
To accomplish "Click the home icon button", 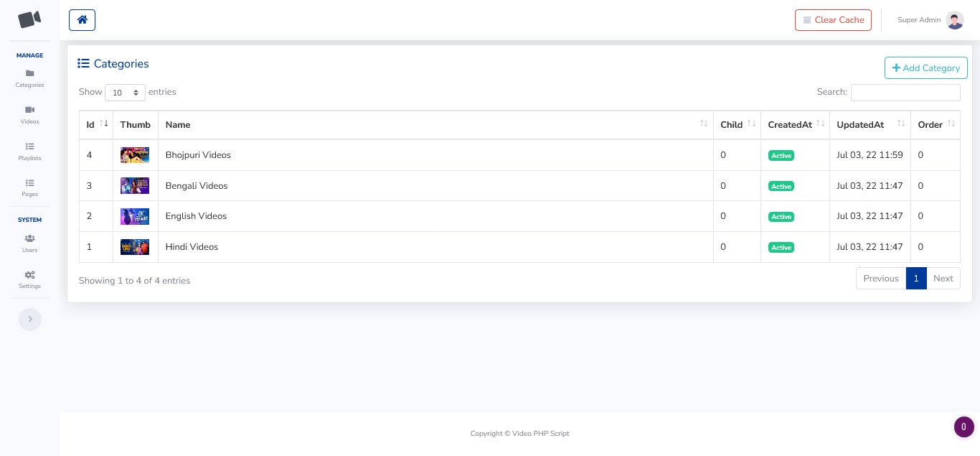I will (82, 20).
